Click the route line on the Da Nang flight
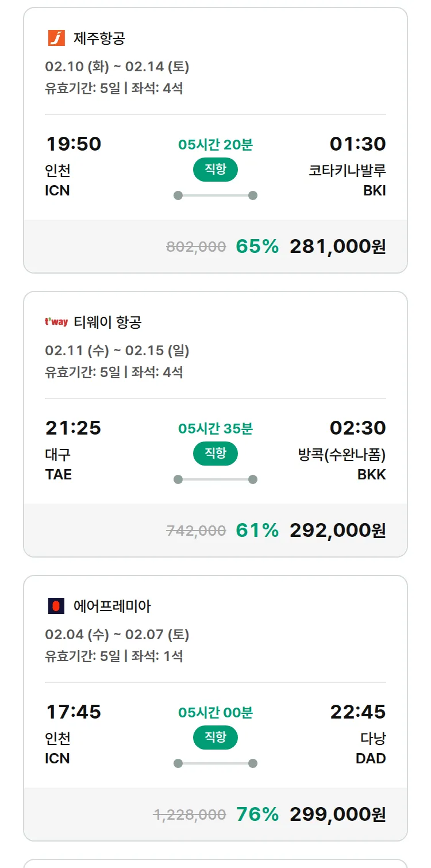431x868 pixels. click(x=215, y=763)
